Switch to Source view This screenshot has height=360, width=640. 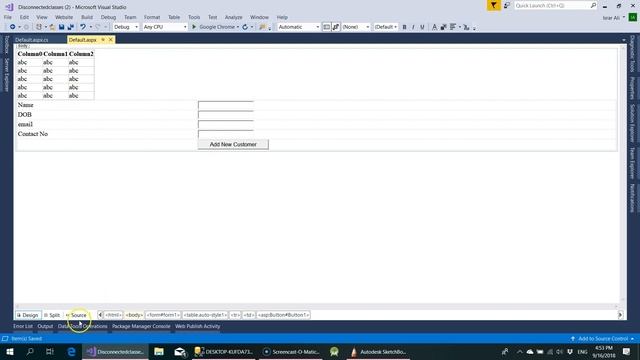click(77, 315)
